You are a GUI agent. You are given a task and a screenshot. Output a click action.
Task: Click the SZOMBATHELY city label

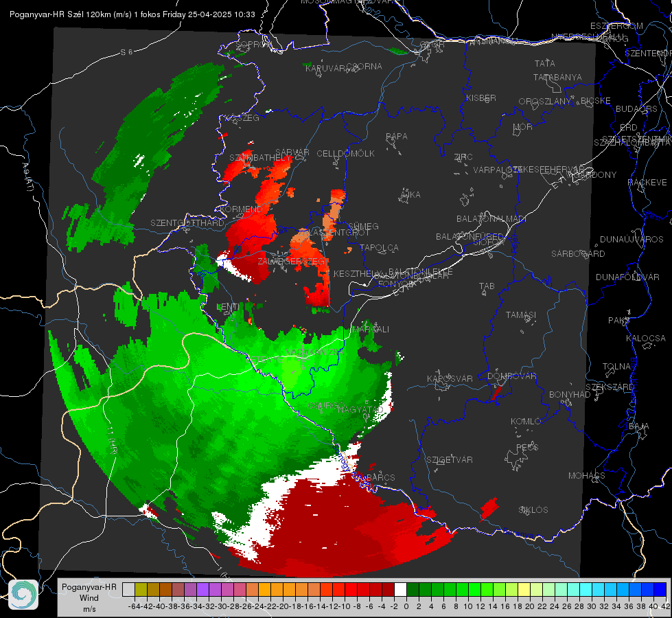pos(260,158)
